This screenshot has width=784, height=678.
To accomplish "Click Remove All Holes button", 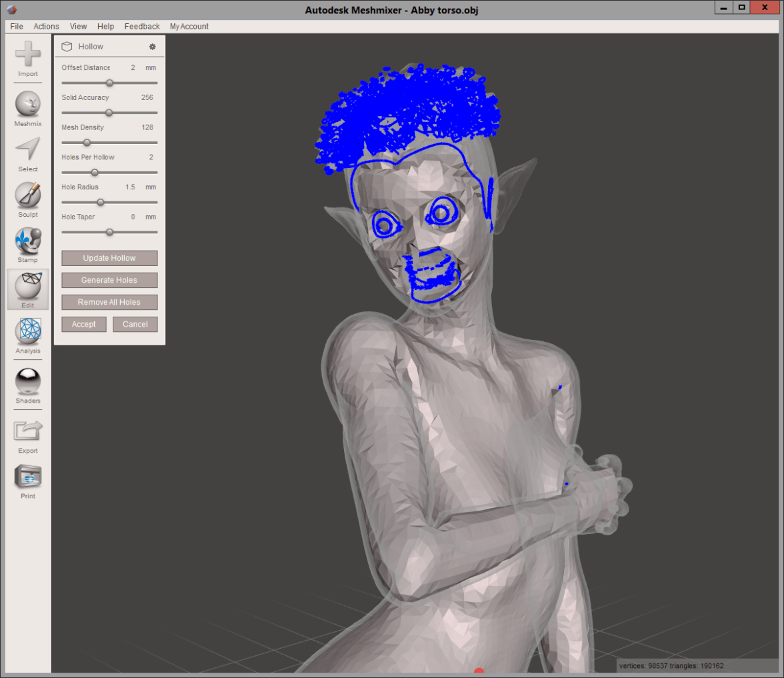I will point(109,302).
